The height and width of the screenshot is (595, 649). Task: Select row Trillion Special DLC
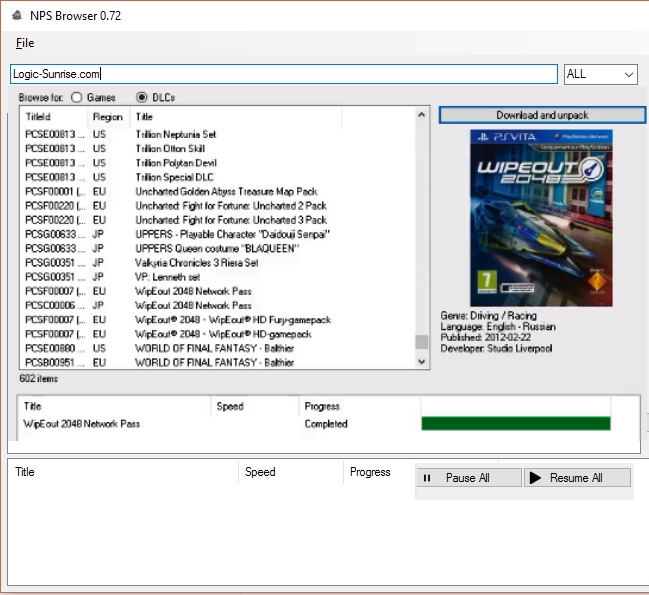click(x=218, y=177)
